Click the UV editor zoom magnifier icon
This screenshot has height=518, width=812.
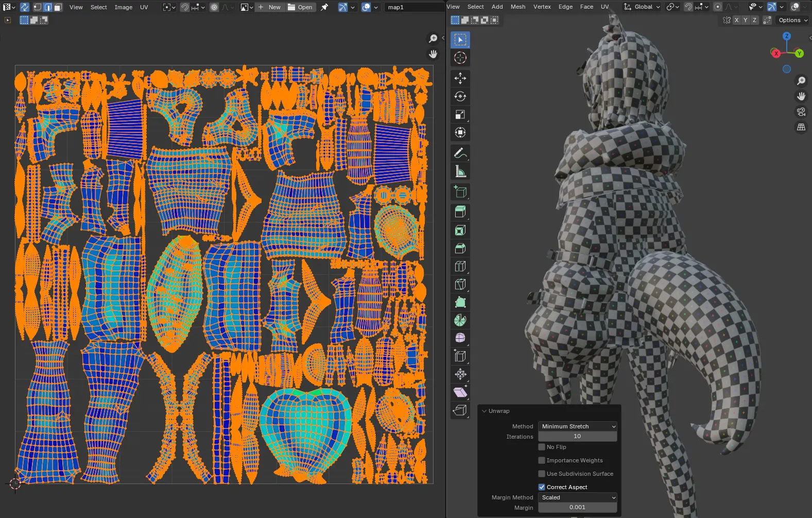[433, 39]
